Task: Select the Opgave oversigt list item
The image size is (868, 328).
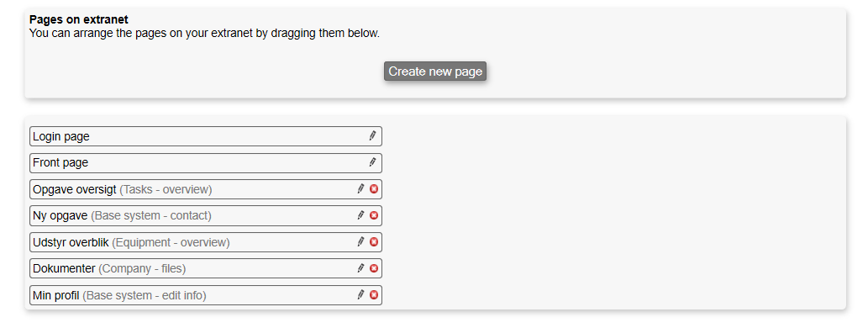Action: click(x=205, y=189)
